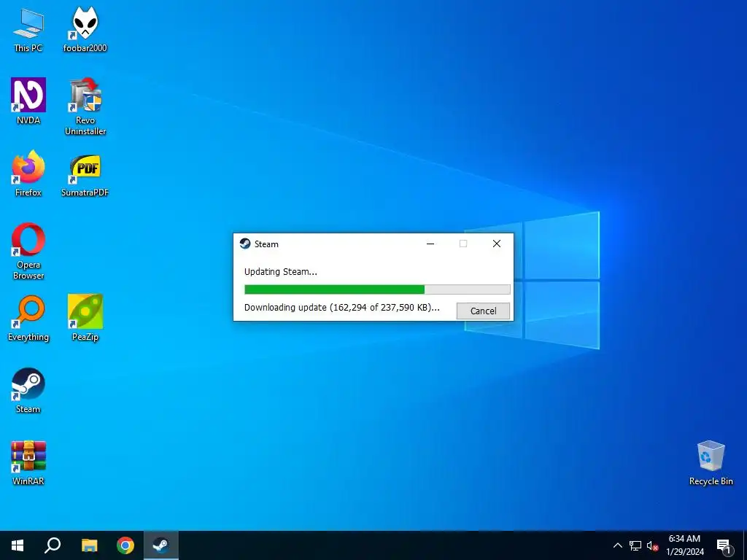Viewport: 747px width, 560px height.
Task: Select the Everything search shortcut
Action: [x=28, y=318]
